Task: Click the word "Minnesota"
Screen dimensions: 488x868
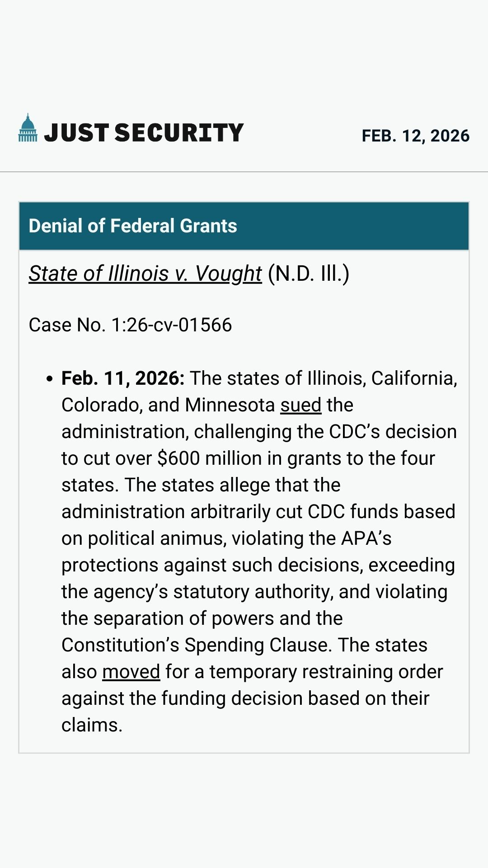Action: pyautogui.click(x=230, y=405)
